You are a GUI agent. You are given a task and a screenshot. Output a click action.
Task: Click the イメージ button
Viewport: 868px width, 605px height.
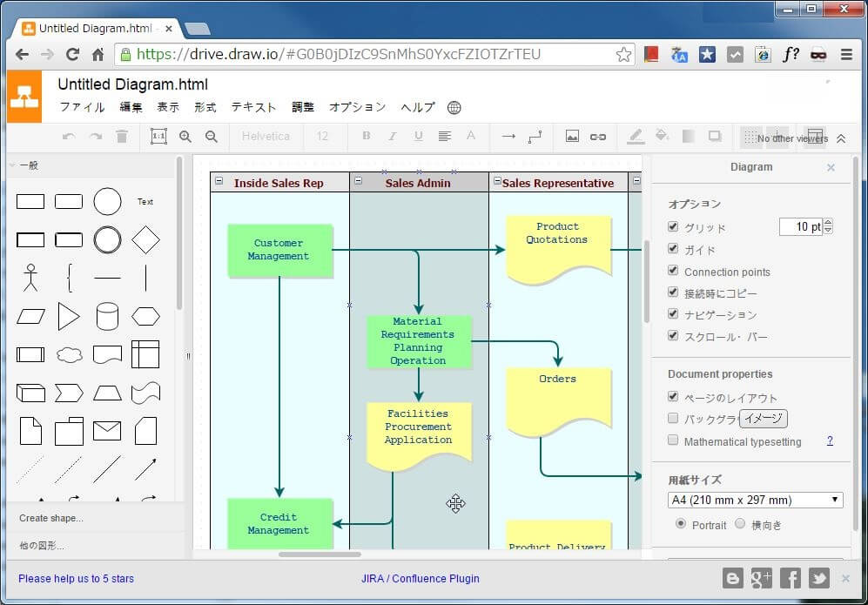[x=764, y=419]
